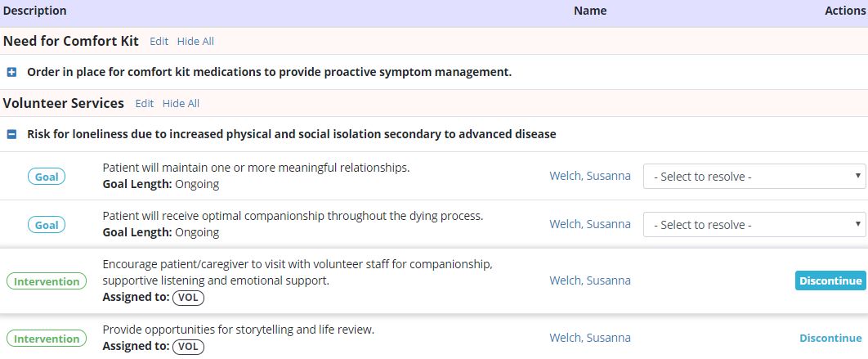
Task: Open resolve dropdown for meaningful relationships goal
Action: click(x=754, y=176)
